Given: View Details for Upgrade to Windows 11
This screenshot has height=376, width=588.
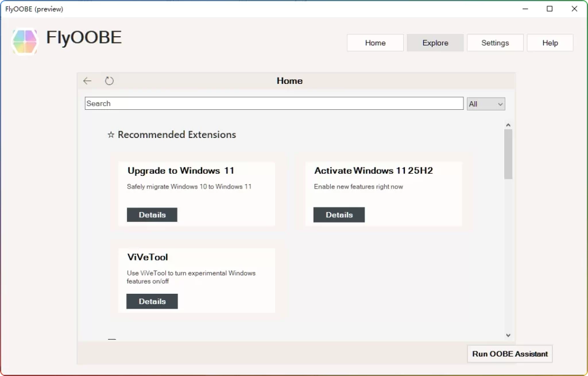Looking at the screenshot, I should pos(152,214).
